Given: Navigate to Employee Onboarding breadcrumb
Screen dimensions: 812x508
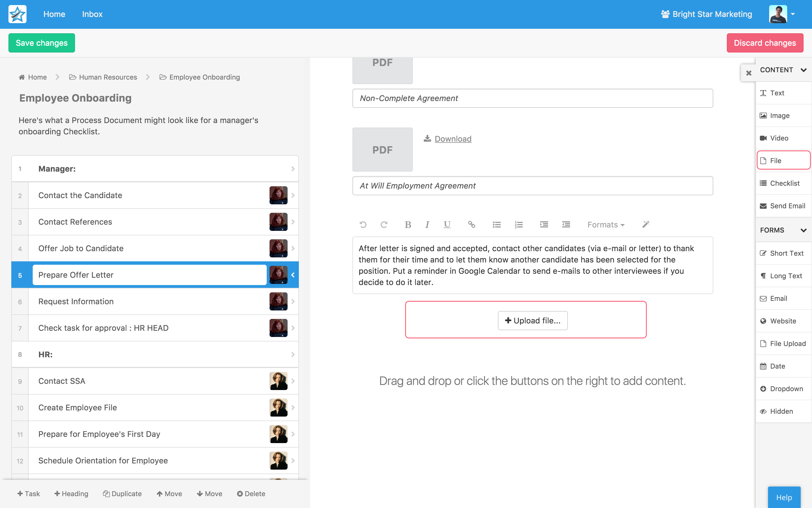Looking at the screenshot, I should point(200,77).
